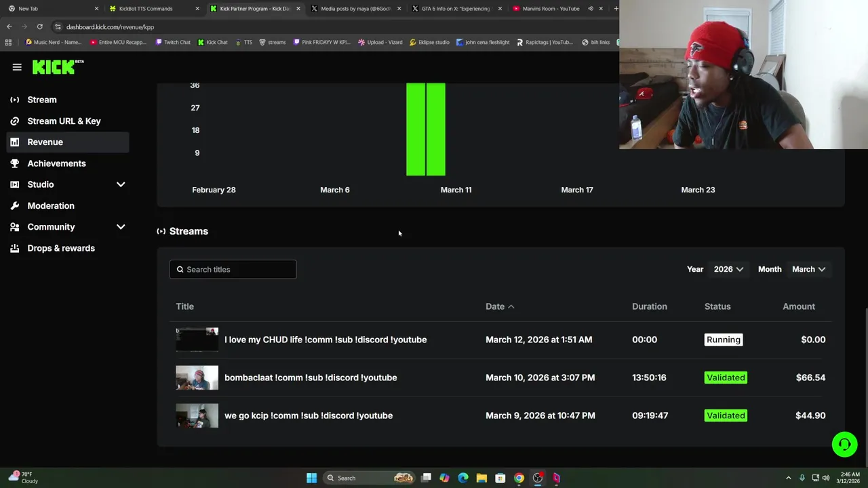
Task: Click the Stream URL & Key icon
Action: (15, 121)
